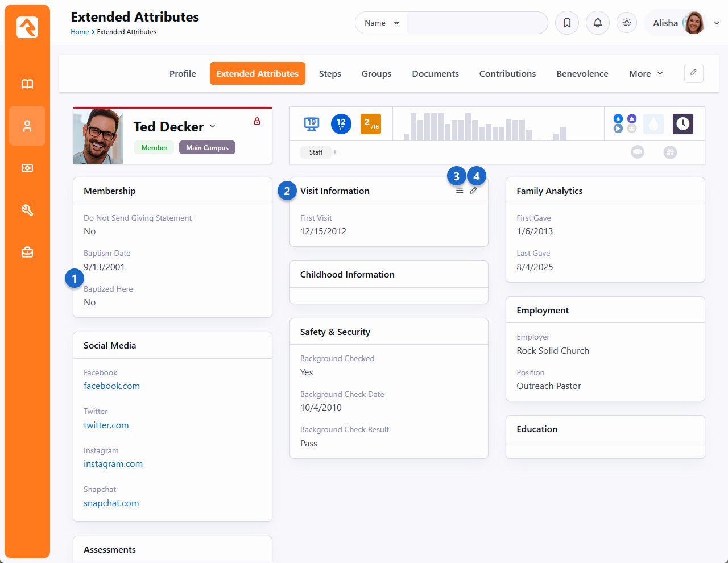Switch to the Profile tab
This screenshot has width=728, height=563.
(183, 74)
